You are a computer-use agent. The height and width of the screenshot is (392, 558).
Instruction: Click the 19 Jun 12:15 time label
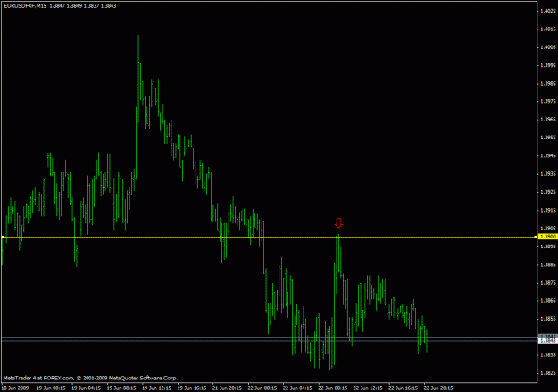tap(157, 388)
